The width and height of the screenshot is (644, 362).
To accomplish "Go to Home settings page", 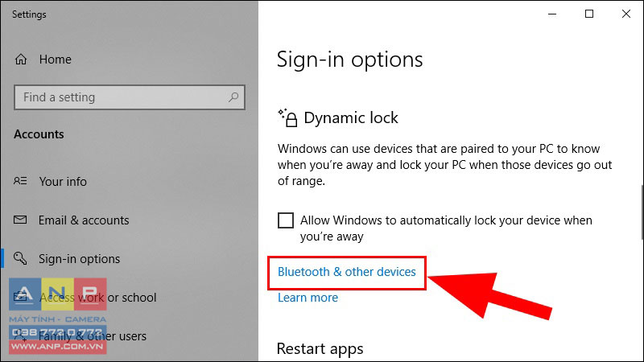I will click(55, 60).
